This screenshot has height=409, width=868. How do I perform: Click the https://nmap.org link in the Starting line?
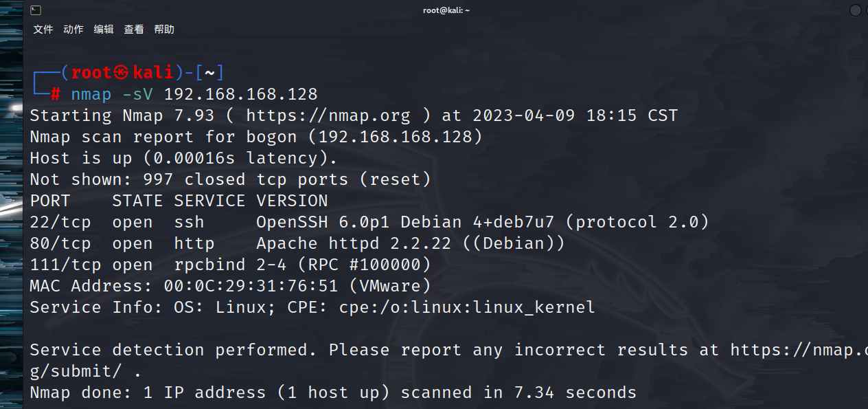point(328,115)
